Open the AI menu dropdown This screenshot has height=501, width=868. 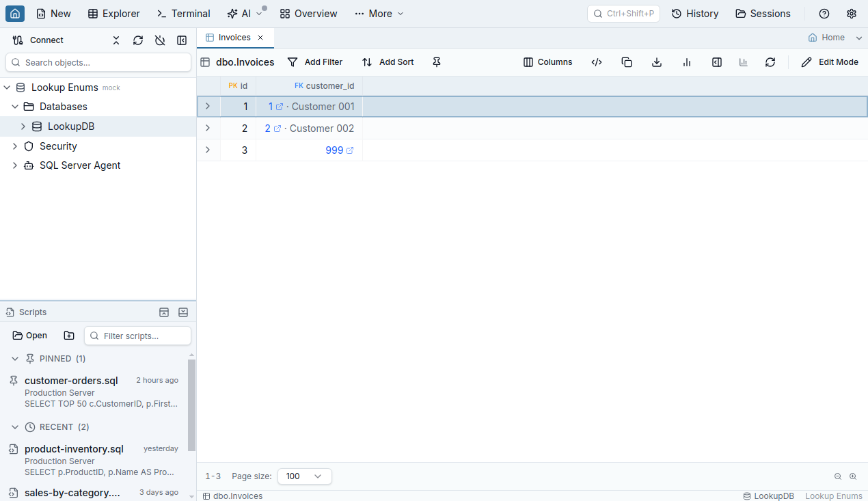click(245, 14)
